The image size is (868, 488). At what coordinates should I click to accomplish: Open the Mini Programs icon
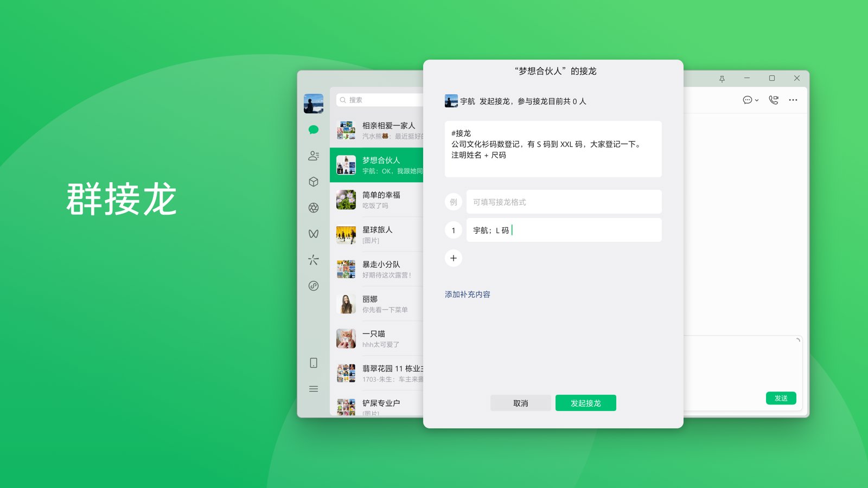pos(314,286)
